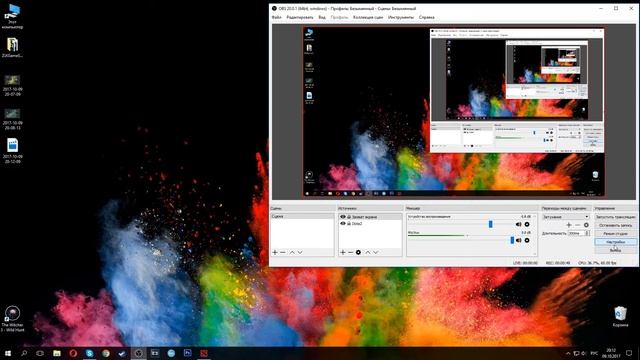Open the 'Профиль' menu

(339, 17)
